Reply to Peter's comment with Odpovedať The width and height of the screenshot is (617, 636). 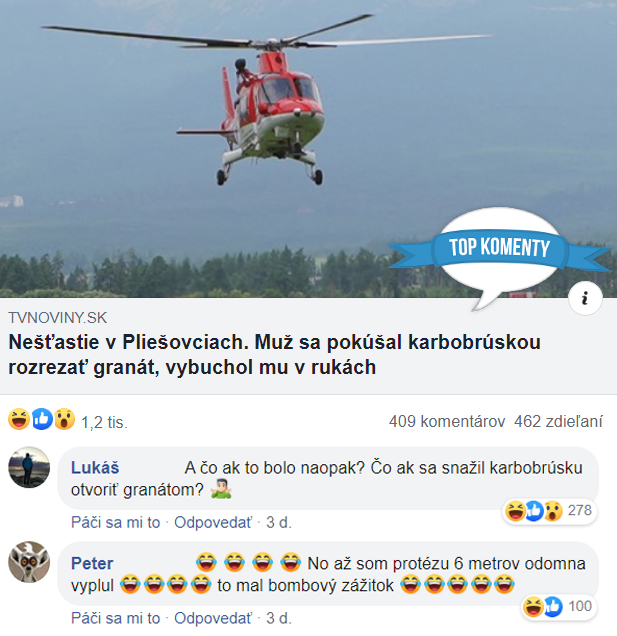tap(213, 618)
